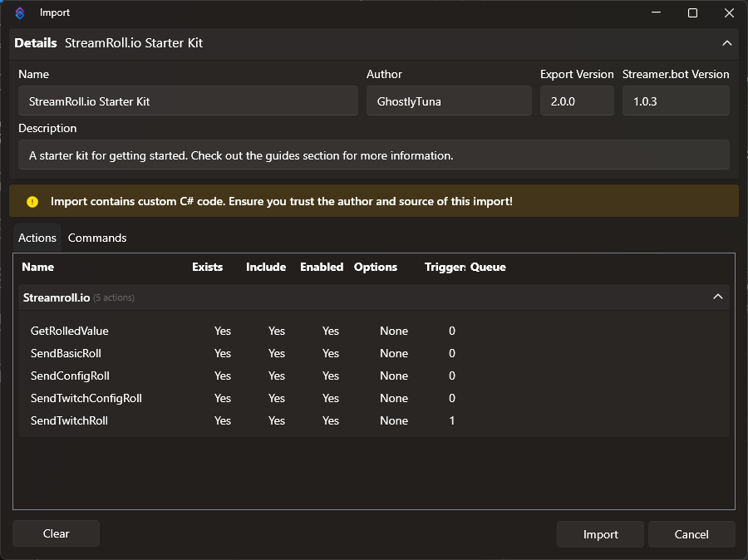Click the Import button
Image resolution: width=748 pixels, height=560 pixels.
click(x=600, y=534)
